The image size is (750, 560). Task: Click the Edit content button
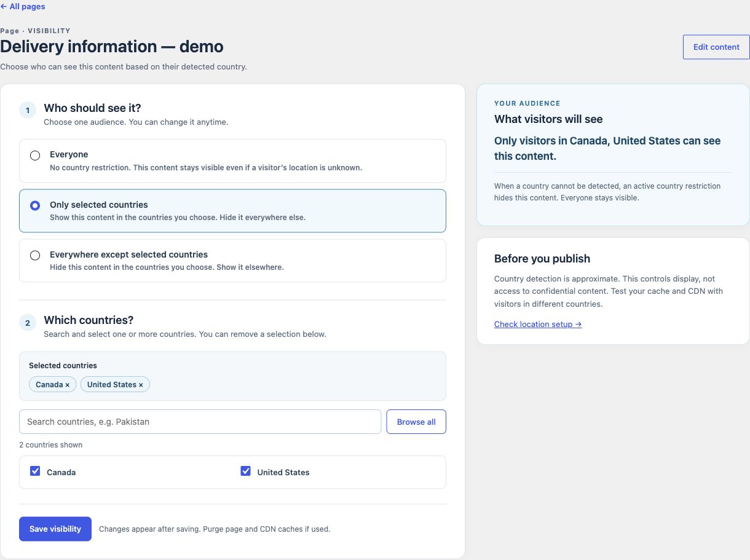point(716,47)
